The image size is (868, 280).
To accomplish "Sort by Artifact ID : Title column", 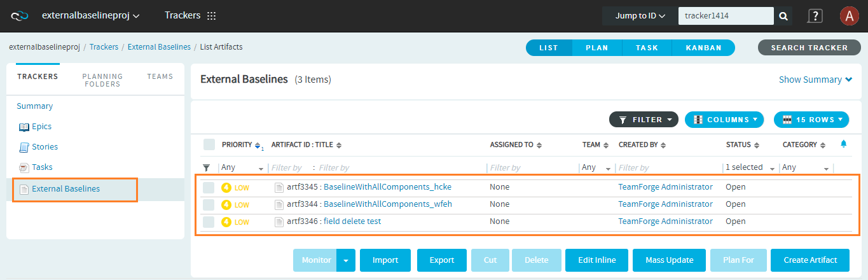I will 339,145.
